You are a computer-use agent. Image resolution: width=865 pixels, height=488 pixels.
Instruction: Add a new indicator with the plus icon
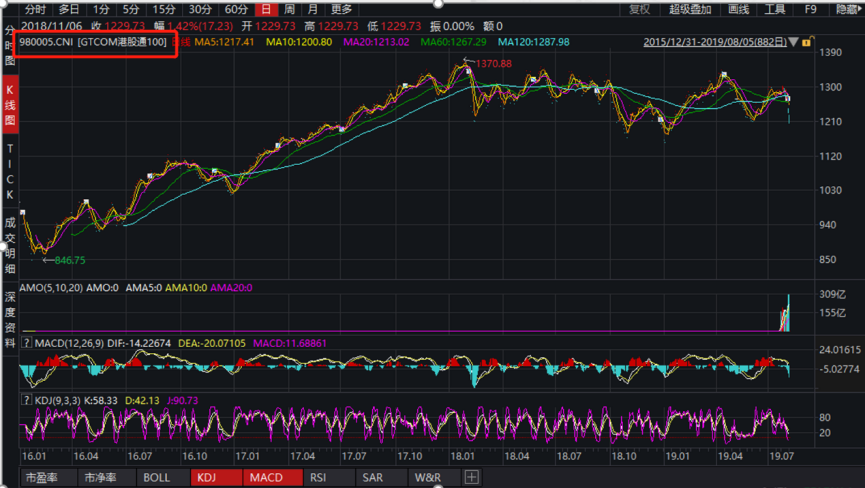(472, 477)
